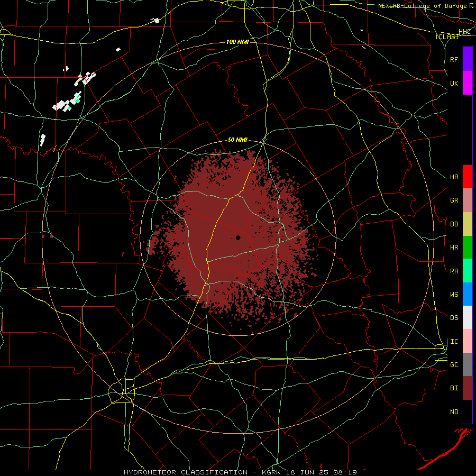This screenshot has width=476, height=476.
Task: Click the BI legend label
Action: 454,388
